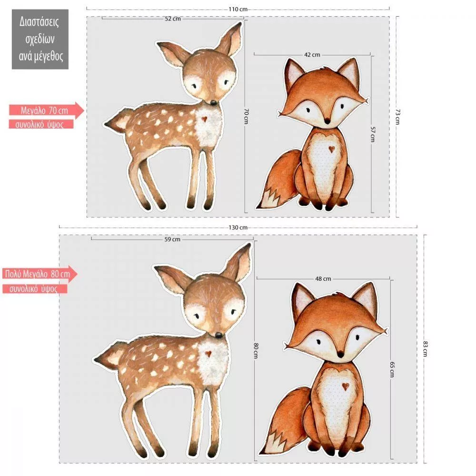Click the heart on the lower fox's chest
This screenshot has width=476, height=476.
pyautogui.click(x=345, y=386)
